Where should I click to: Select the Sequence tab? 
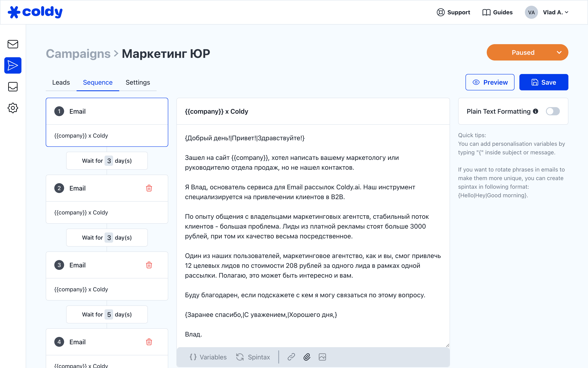(98, 83)
